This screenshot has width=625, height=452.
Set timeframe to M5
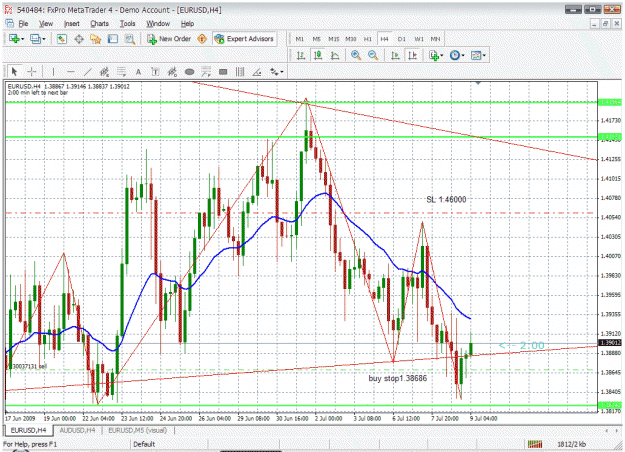(x=316, y=39)
